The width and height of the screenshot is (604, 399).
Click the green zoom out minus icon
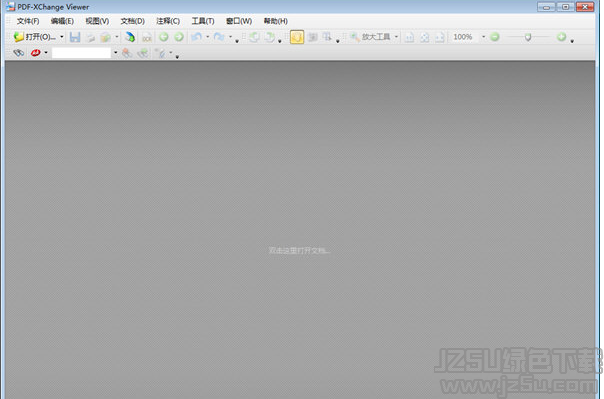point(495,37)
